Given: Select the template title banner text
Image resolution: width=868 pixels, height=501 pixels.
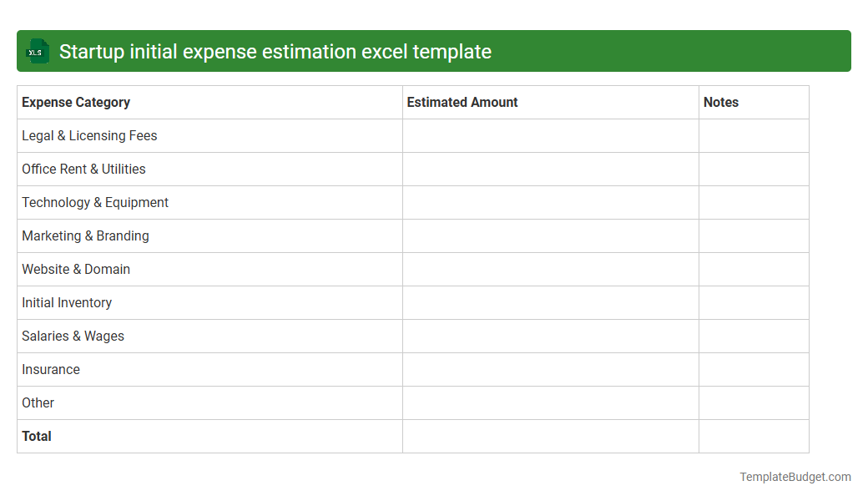Looking at the screenshot, I should click(x=275, y=51).
